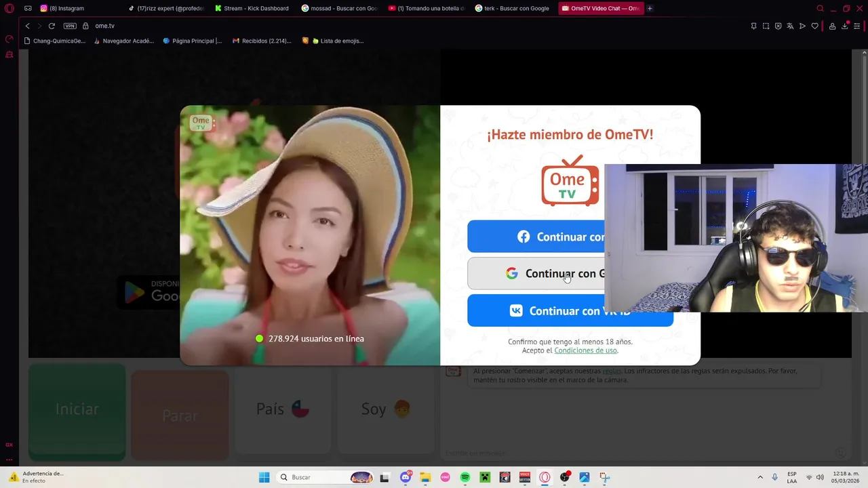Open the Windows Start menu
Viewport: 868px width, 488px height.
pyautogui.click(x=264, y=477)
